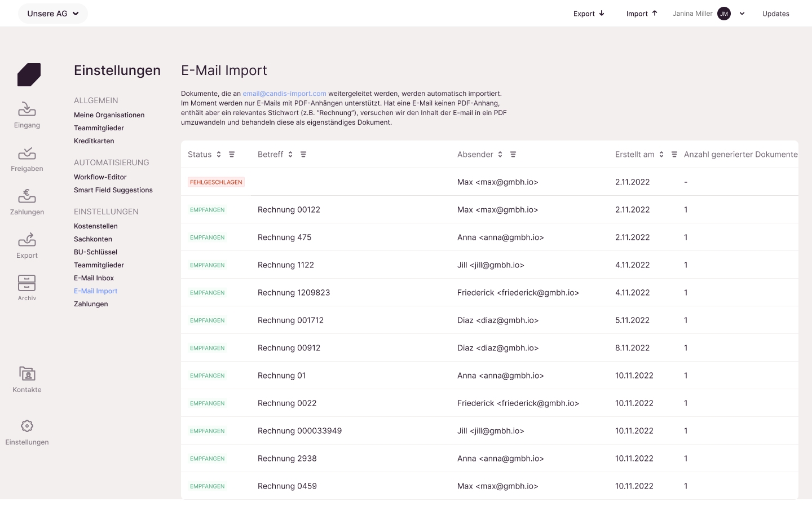The image size is (812, 519).
Task: Click the Einstellungen gear icon
Action: 27,426
